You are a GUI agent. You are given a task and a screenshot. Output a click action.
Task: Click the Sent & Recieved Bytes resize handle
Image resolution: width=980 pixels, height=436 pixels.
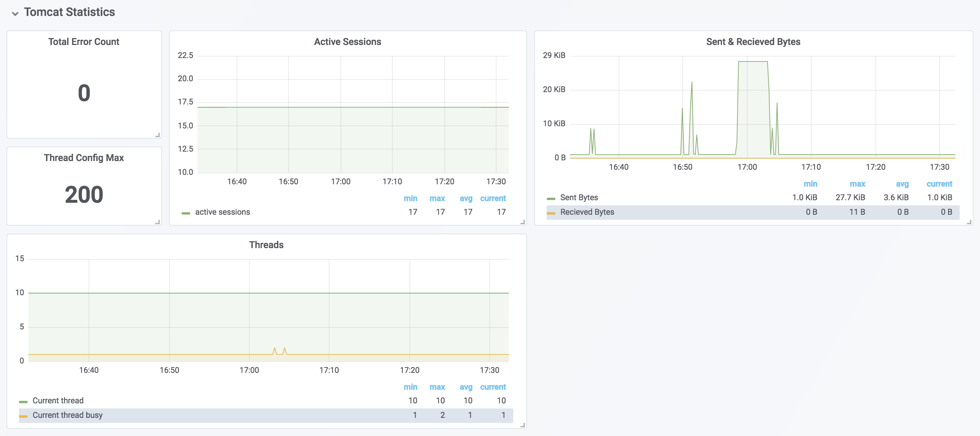pyautogui.click(x=969, y=222)
